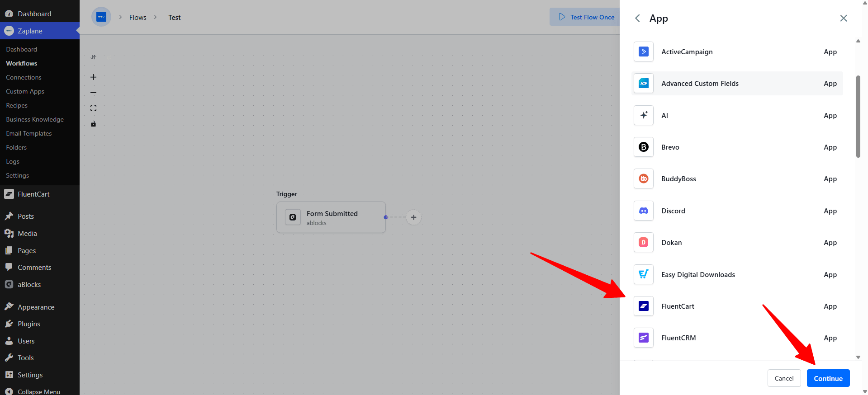Screen dimensions: 868x395
Task: Select the Discord app row label
Action: pos(673,211)
